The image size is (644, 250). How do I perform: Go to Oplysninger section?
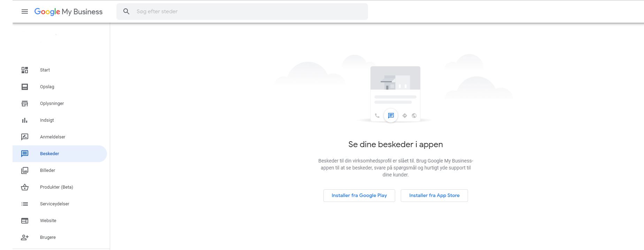click(x=60, y=104)
